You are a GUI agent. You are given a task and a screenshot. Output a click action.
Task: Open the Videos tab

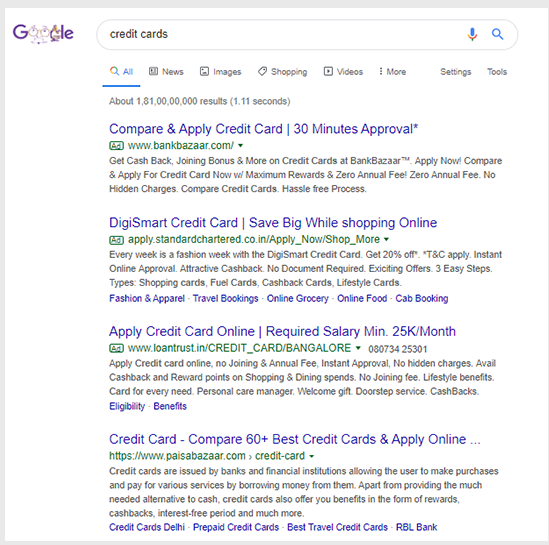click(x=343, y=72)
